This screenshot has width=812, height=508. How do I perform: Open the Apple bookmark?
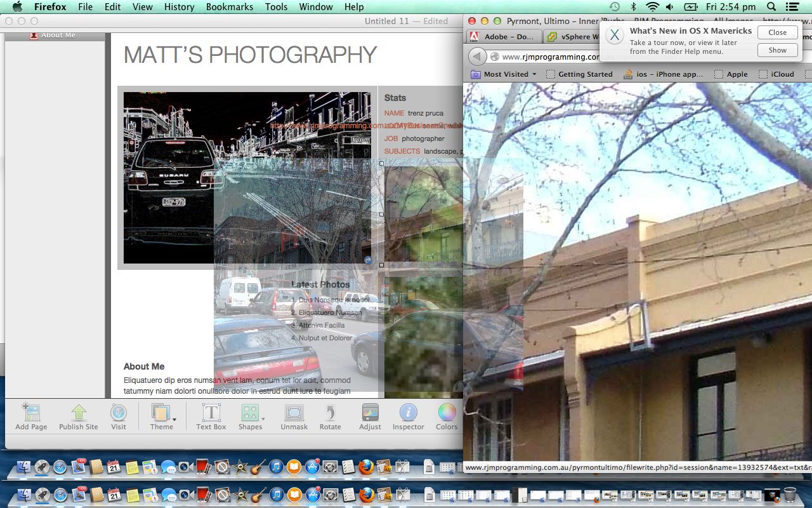coord(731,74)
